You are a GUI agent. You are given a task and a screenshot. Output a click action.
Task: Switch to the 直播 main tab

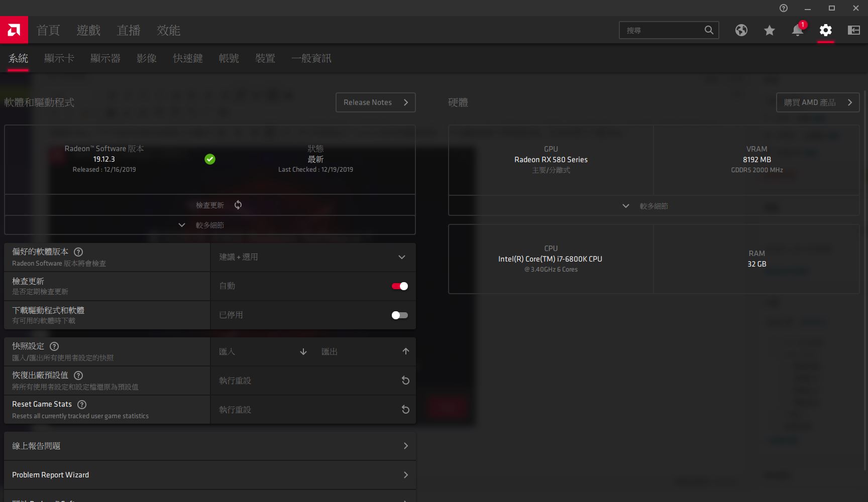tap(129, 31)
